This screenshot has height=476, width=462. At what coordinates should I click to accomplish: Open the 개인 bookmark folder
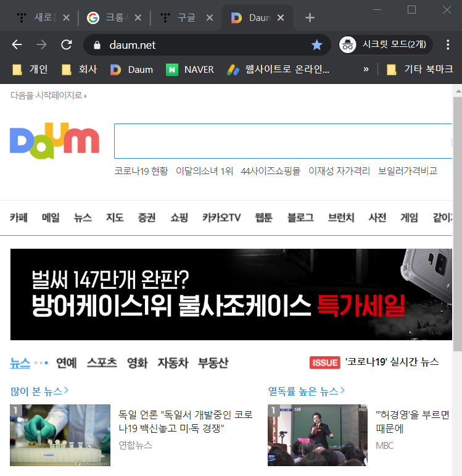point(30,69)
